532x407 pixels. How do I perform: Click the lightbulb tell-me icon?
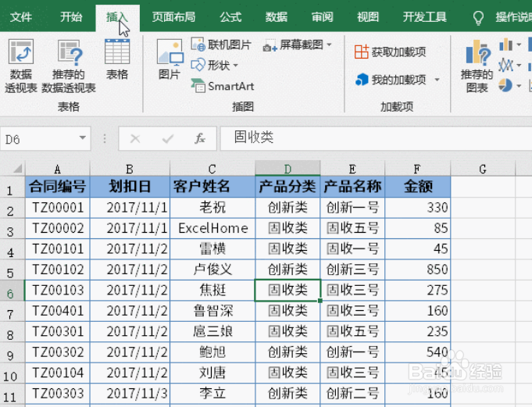[478, 18]
